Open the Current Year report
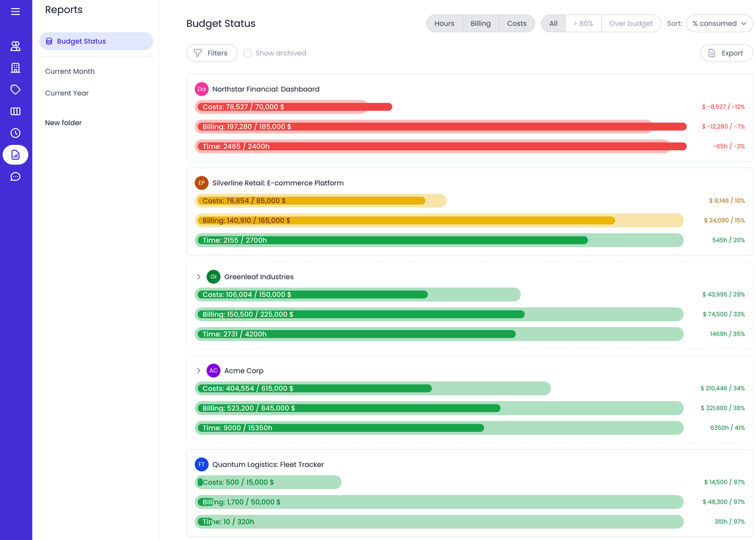756x540 pixels. [67, 93]
